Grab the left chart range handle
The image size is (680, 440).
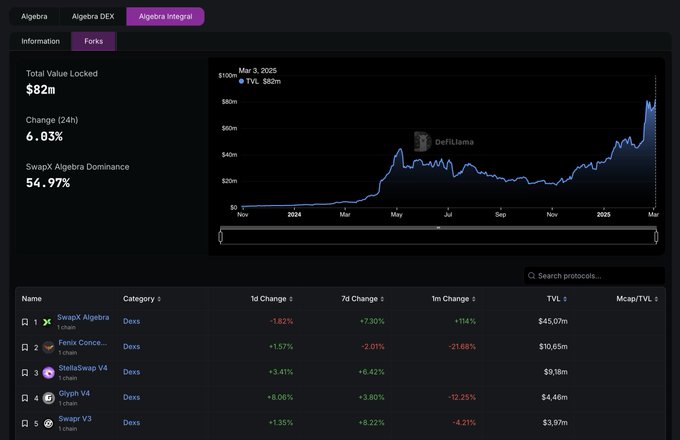click(x=221, y=237)
